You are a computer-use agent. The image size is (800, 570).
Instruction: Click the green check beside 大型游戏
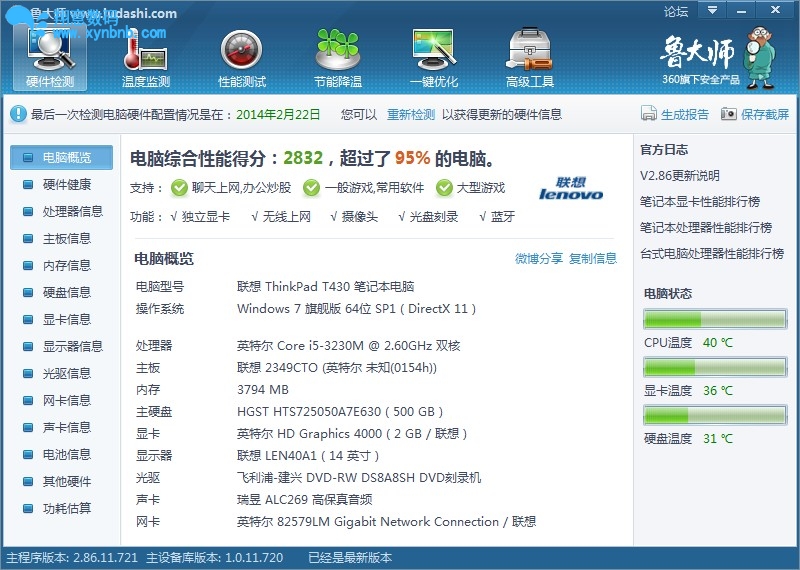point(444,188)
